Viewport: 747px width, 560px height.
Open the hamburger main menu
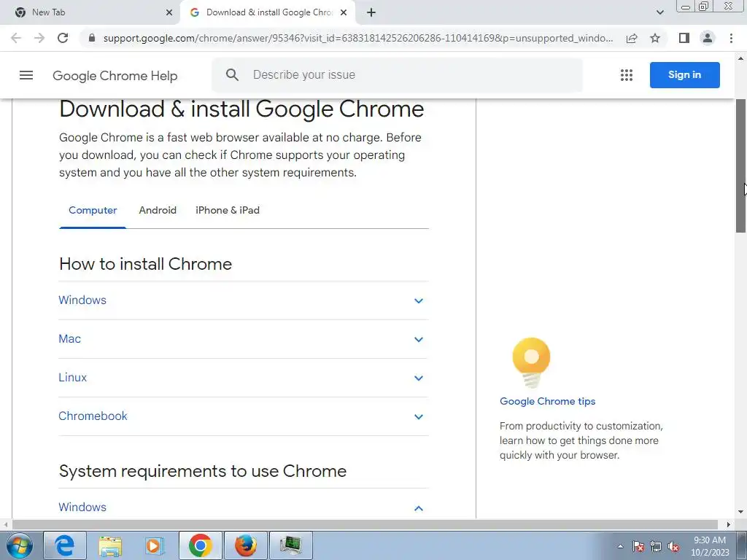click(x=26, y=75)
